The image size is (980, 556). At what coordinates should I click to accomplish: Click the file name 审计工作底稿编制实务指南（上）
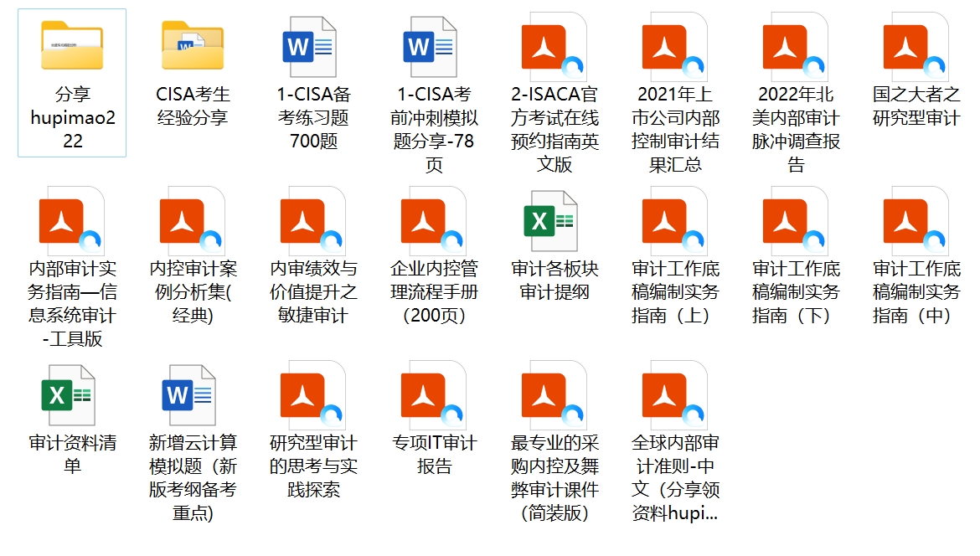(x=676, y=291)
